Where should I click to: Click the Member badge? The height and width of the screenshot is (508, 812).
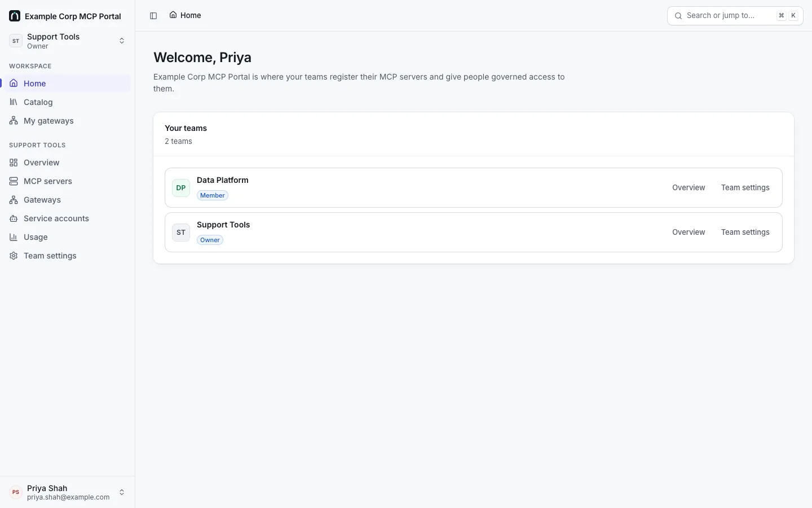tap(213, 195)
